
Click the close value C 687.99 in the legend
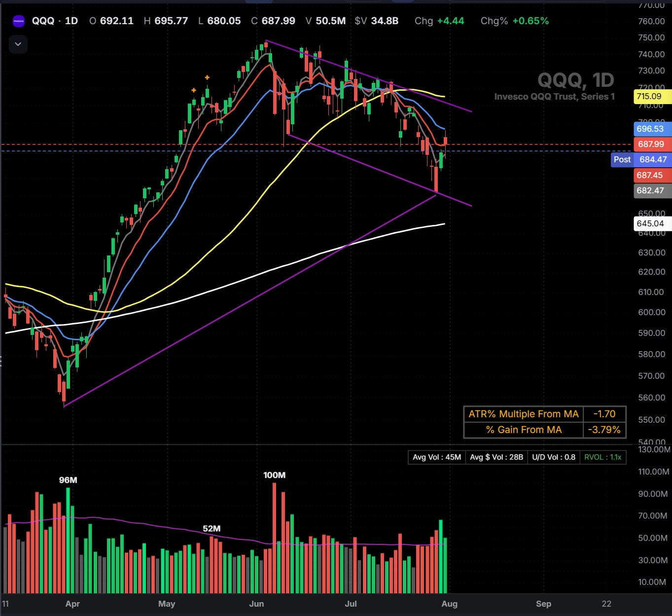pos(273,21)
